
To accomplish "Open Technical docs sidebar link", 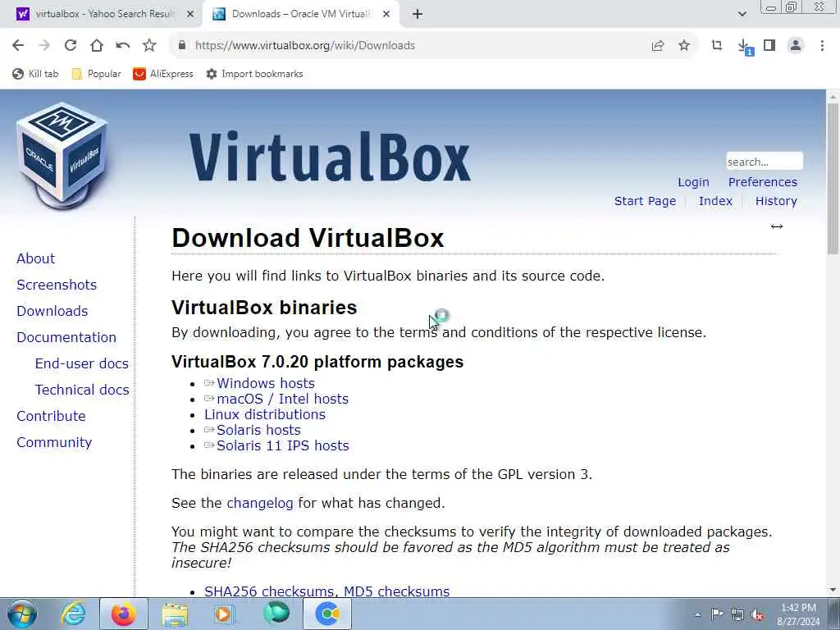I will tap(82, 390).
